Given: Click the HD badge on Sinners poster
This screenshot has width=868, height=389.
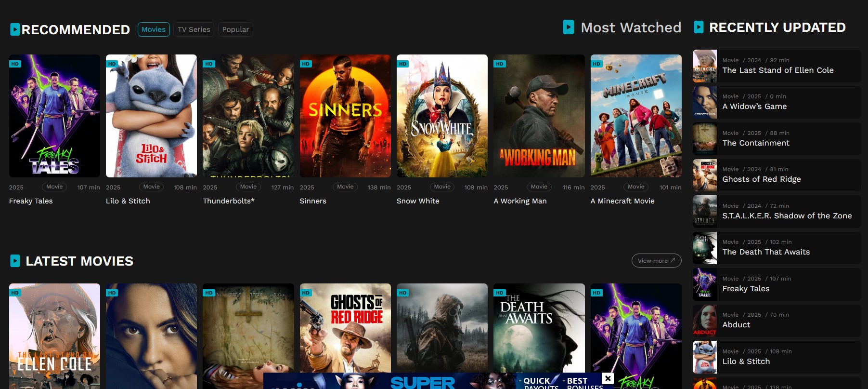Looking at the screenshot, I should pyautogui.click(x=306, y=64).
